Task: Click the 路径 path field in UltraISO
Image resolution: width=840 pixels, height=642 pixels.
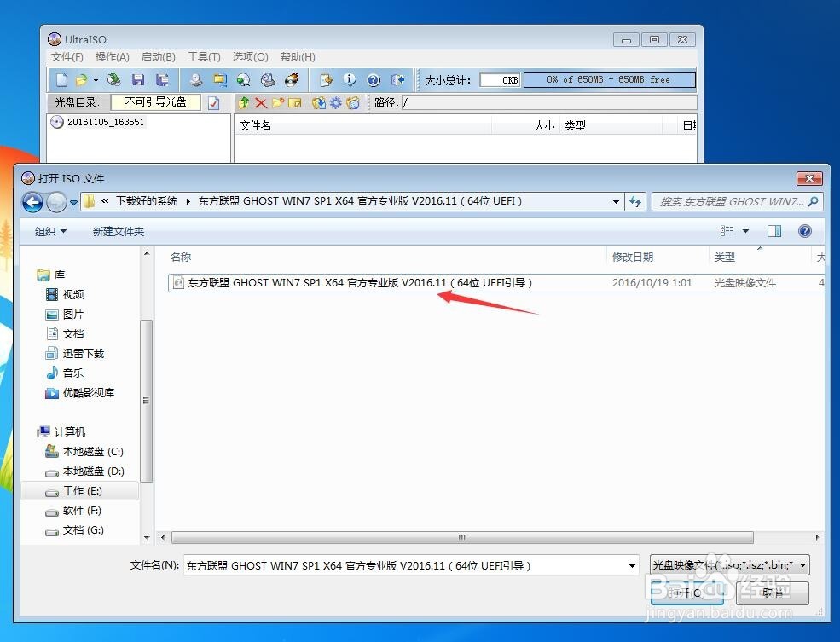Action: tap(549, 102)
